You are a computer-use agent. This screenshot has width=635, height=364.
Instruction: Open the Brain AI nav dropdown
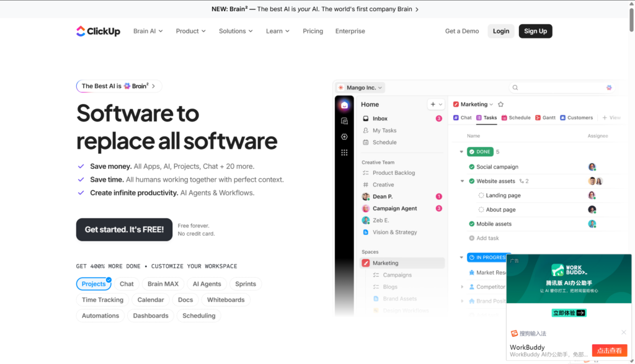[148, 31]
